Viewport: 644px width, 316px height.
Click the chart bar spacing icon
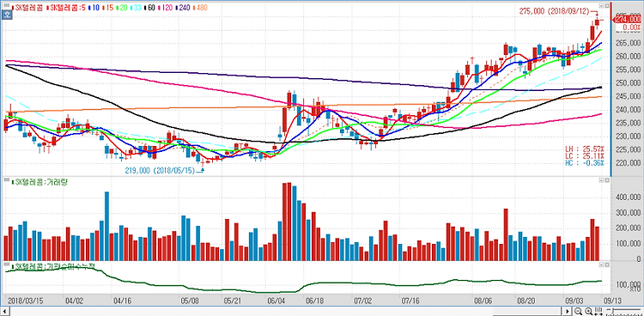(x=598, y=311)
